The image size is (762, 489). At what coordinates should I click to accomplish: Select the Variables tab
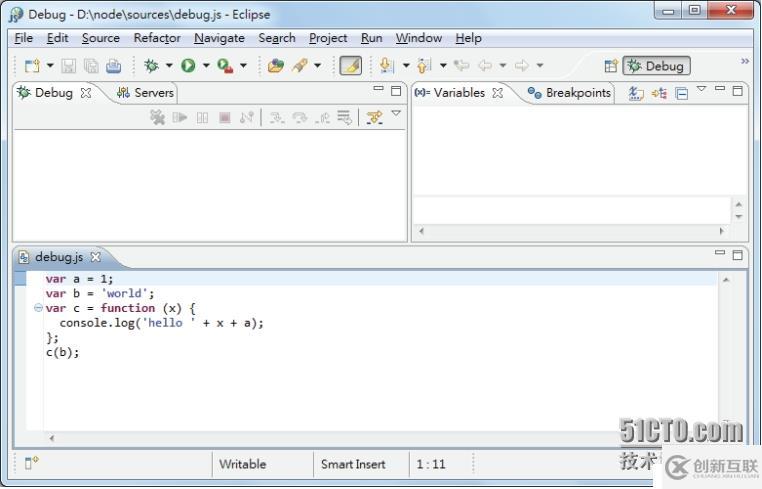click(x=450, y=92)
